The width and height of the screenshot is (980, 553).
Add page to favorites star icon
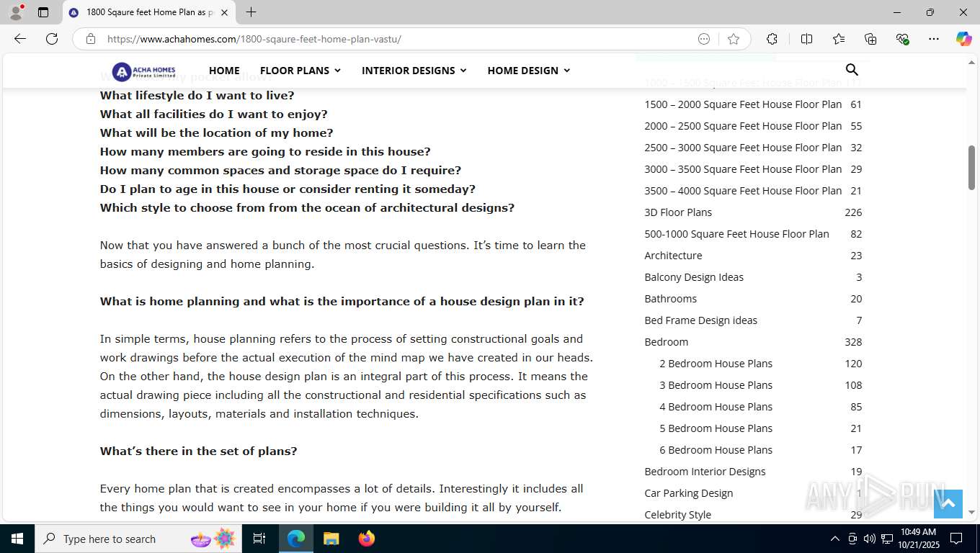[734, 39]
